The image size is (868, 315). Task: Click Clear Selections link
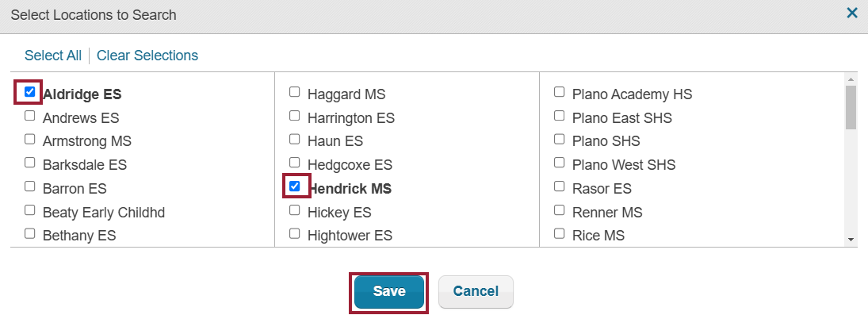147,56
